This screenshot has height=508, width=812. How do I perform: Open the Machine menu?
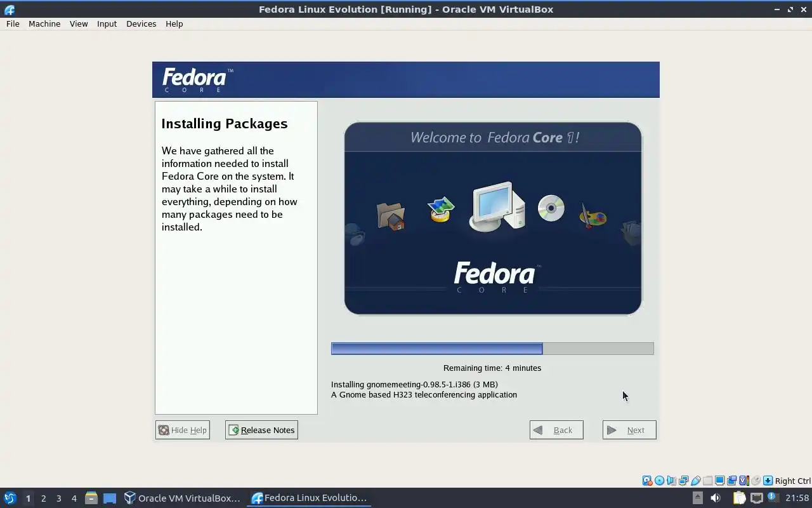[x=44, y=23]
